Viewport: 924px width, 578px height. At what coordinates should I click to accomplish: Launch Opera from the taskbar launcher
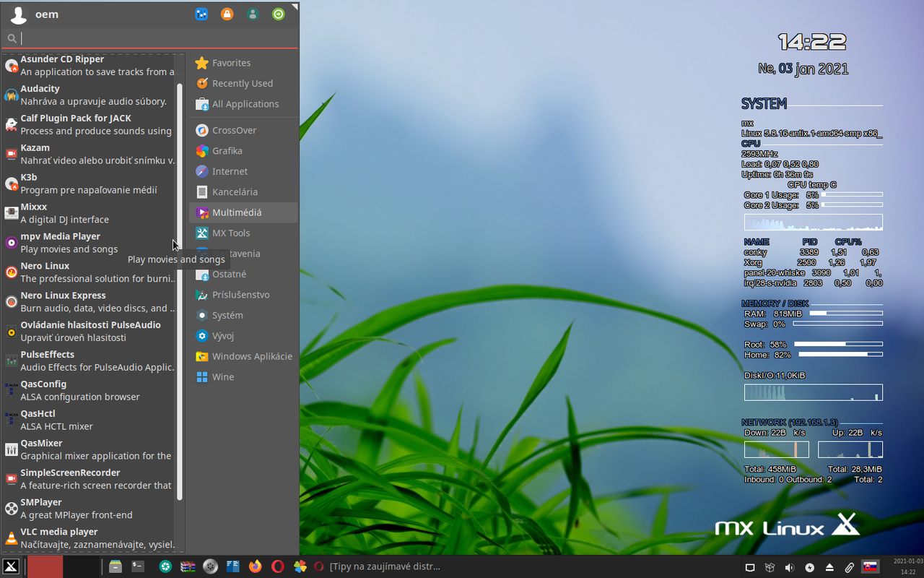click(x=277, y=567)
